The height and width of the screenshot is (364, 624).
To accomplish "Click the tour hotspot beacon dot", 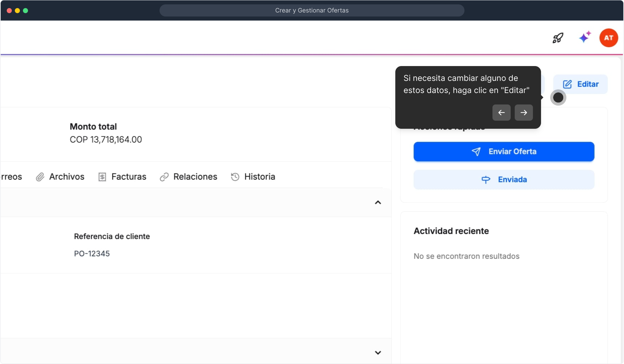I will point(558,98).
